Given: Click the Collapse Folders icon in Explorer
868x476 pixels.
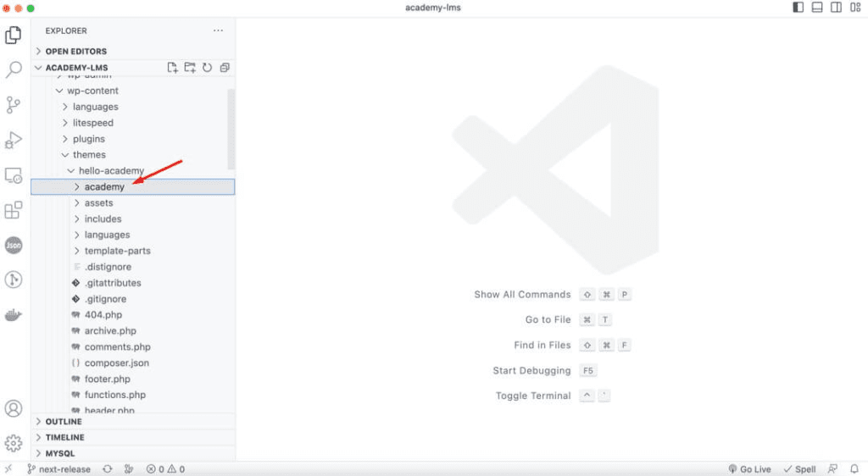Looking at the screenshot, I should pos(224,68).
